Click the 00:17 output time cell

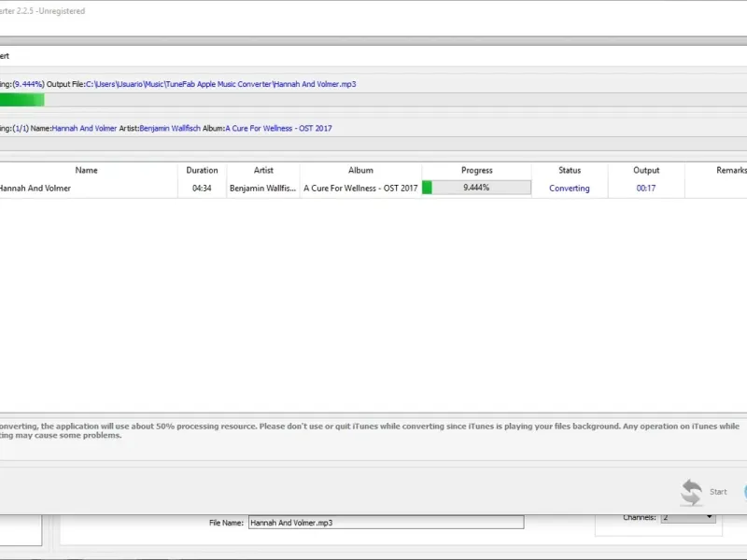tap(646, 189)
